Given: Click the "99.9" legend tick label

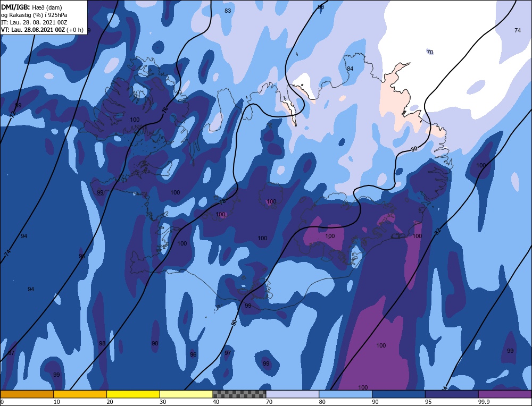Looking at the screenshot, I should point(483,402).
